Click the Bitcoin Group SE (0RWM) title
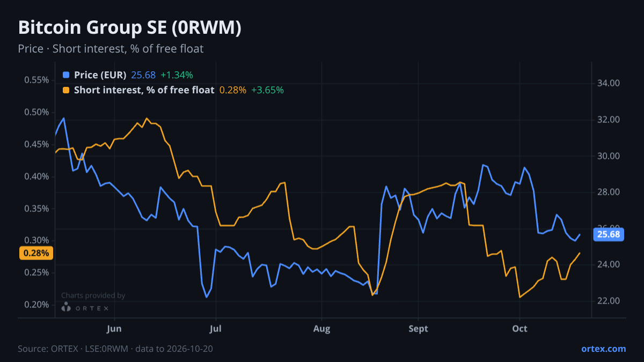Screen dimensions: 644x362 tap(129, 28)
